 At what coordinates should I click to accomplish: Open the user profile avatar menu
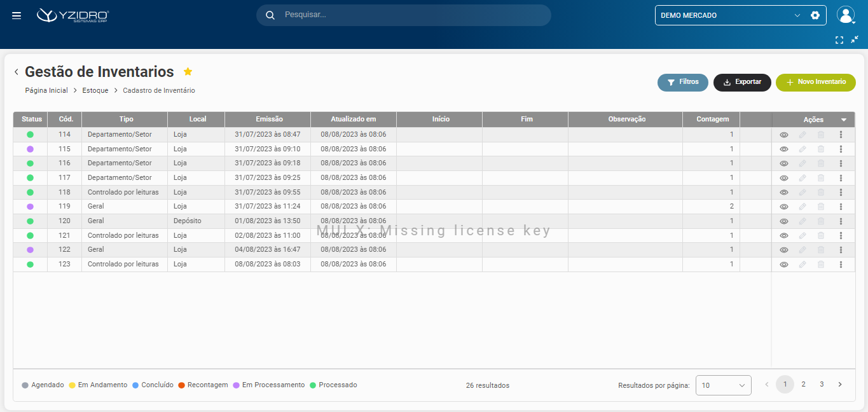845,15
